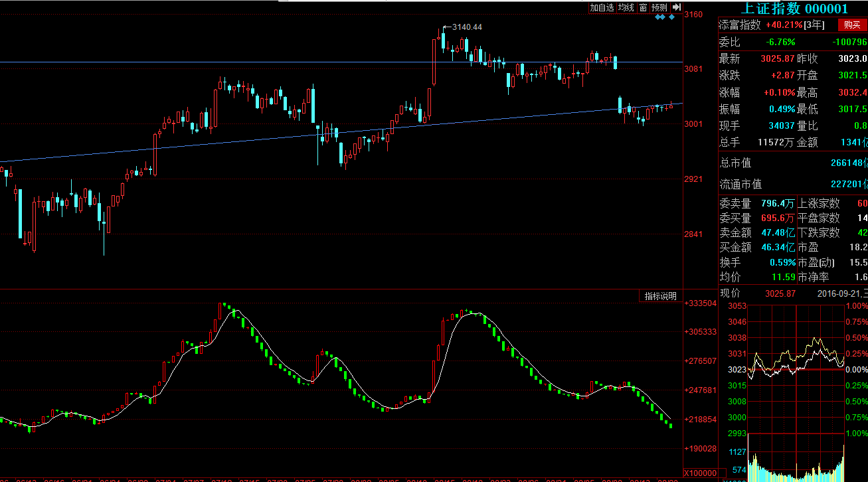Click the 1.00% top intraday percent label
The height and width of the screenshot is (482, 868).
855,306
